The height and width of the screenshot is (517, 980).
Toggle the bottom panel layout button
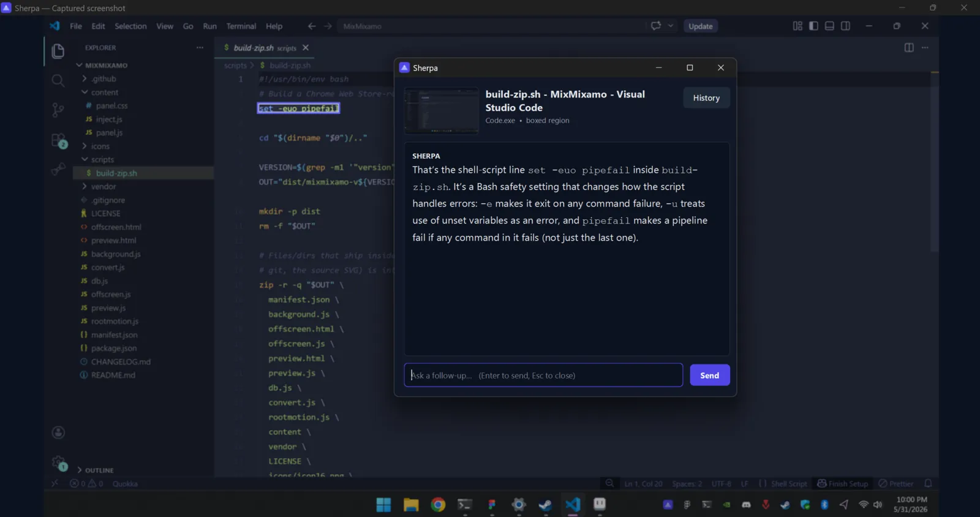coord(829,26)
